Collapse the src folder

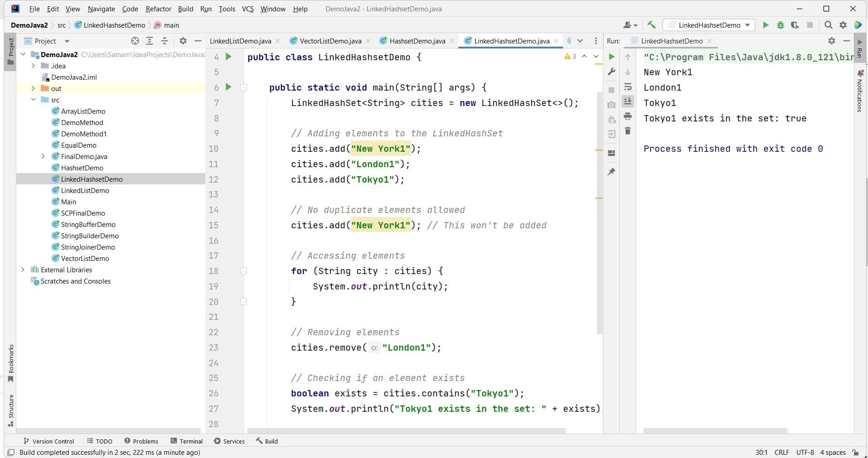[x=33, y=100]
